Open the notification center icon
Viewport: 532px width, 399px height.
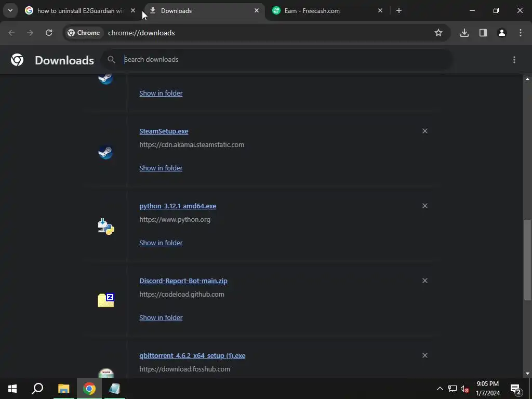click(x=516, y=389)
